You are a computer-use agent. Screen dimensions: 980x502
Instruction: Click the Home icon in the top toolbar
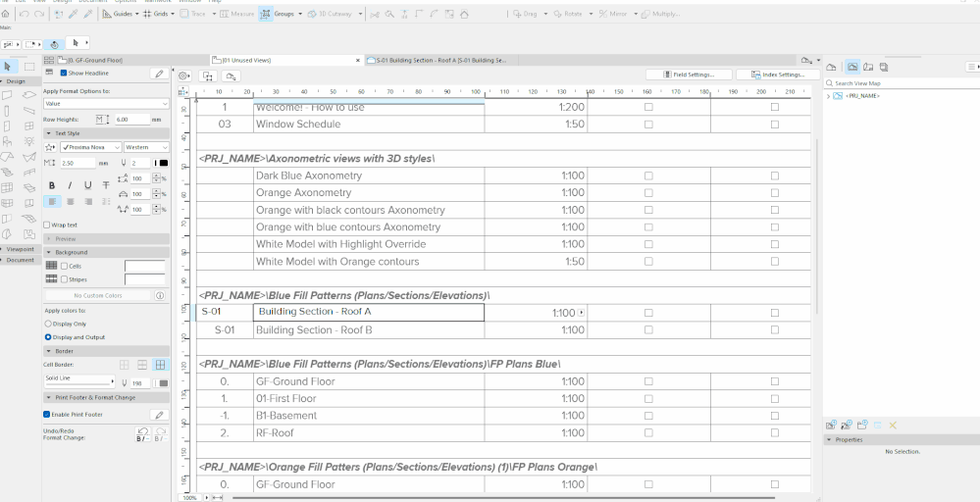point(7,15)
